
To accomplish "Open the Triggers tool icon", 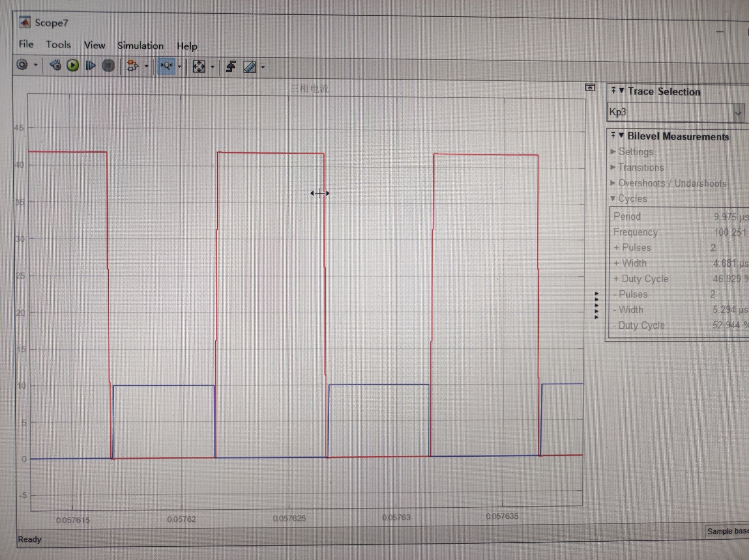I will (231, 67).
